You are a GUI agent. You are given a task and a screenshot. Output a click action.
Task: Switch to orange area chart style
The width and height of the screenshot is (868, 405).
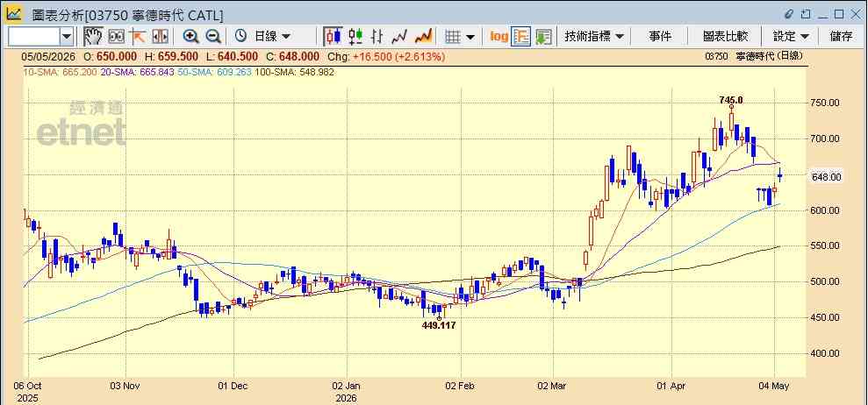point(423,37)
